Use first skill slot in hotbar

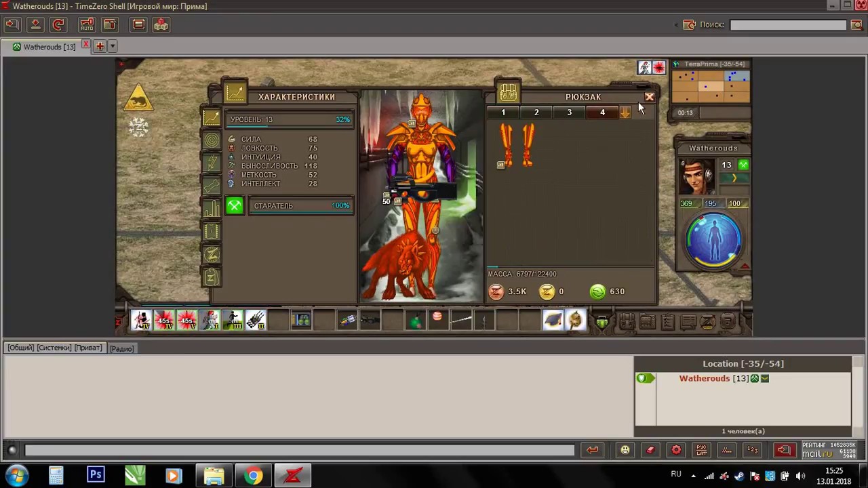coord(141,320)
